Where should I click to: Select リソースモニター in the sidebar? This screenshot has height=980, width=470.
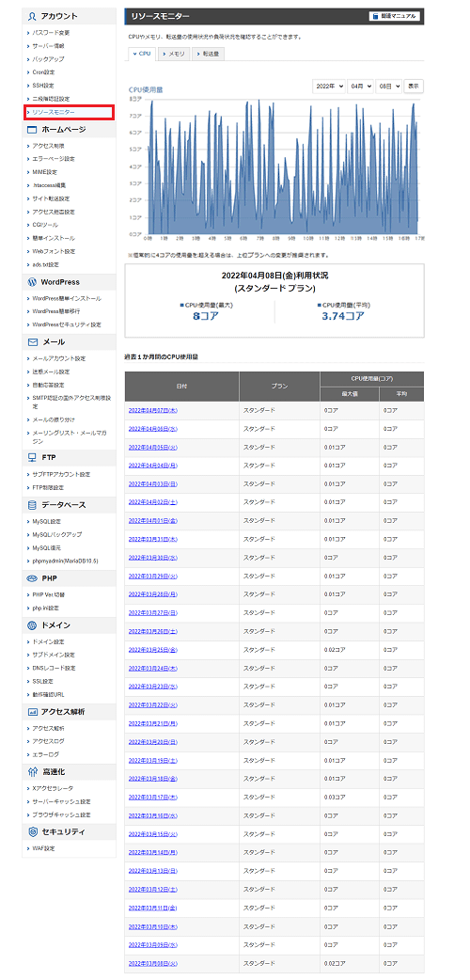69,113
